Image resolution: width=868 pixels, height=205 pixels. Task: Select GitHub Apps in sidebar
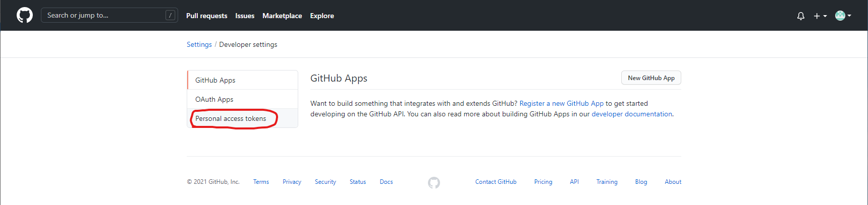point(243,80)
